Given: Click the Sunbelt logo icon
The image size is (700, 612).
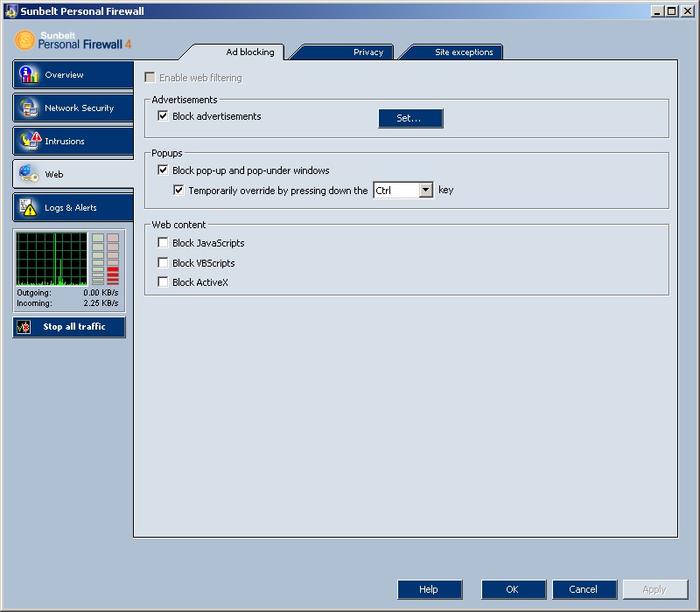Looking at the screenshot, I should coord(25,40).
